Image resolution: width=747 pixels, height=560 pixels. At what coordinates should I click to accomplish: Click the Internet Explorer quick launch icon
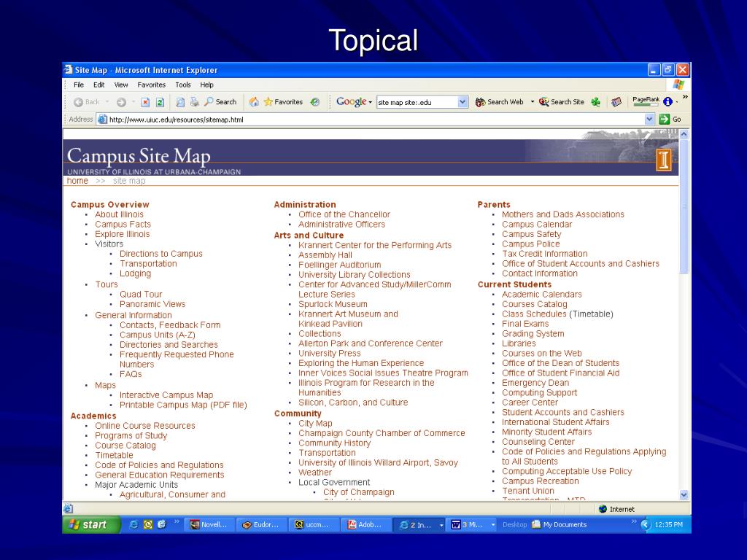134,524
